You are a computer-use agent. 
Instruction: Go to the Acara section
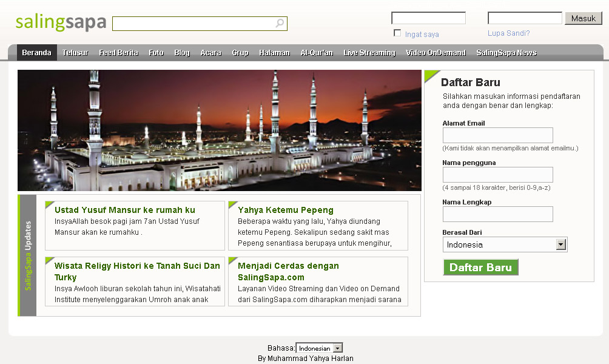[x=211, y=52]
